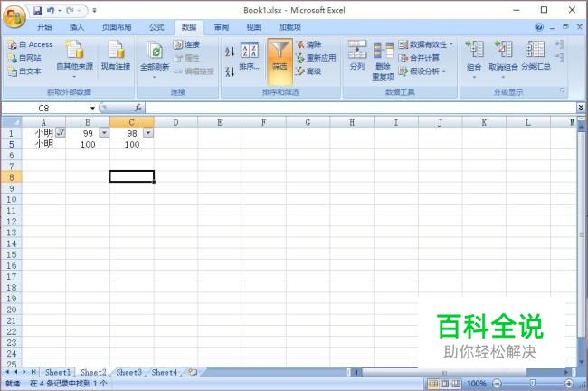588x391 pixels.
Task: Click Ungroup (取消组合) button
Action: click(x=503, y=60)
